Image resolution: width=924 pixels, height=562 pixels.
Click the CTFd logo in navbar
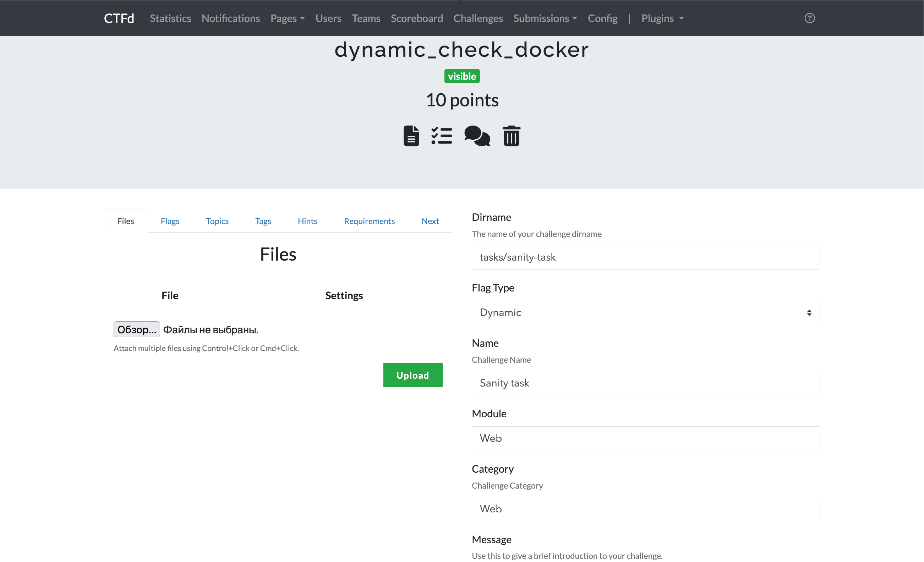point(119,18)
